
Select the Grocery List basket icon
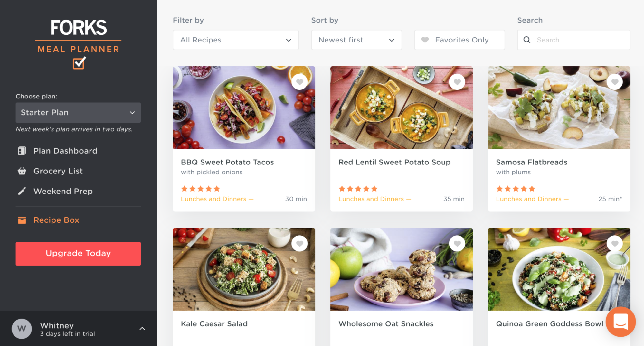coord(22,171)
